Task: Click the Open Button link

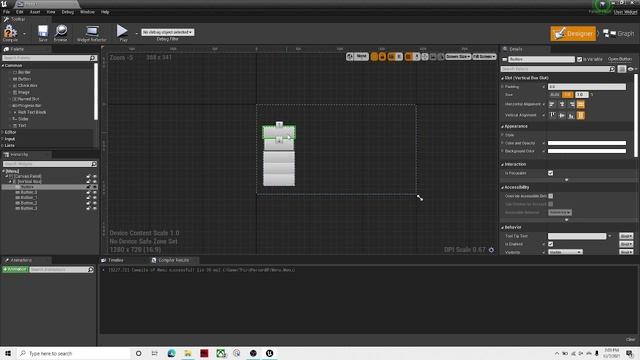Action: 620,59
